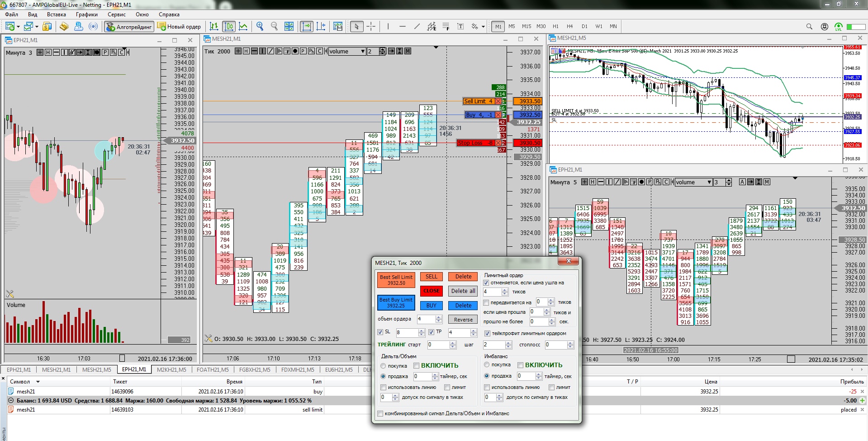Click the zoom out magnifier icon

pos(274,27)
